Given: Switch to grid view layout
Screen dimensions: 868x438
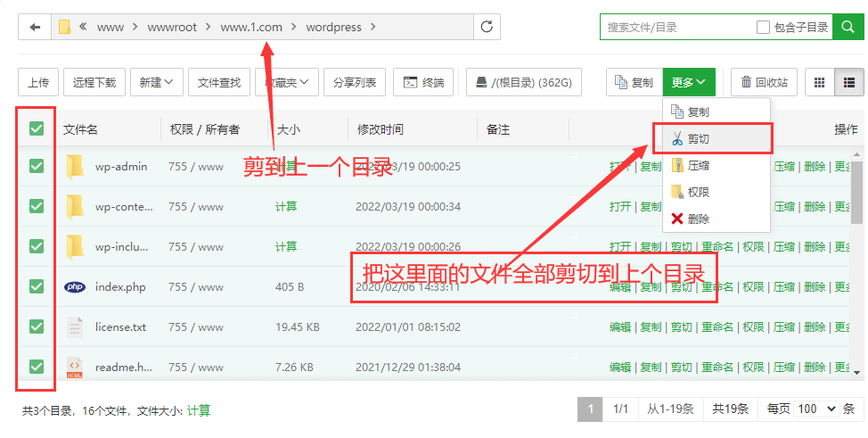Looking at the screenshot, I should pos(819,83).
